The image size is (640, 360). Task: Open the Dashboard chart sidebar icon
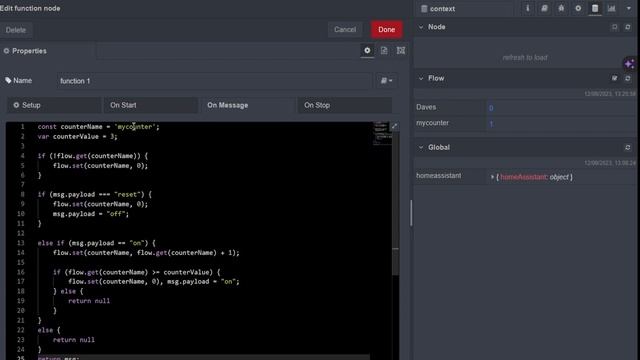point(611,8)
